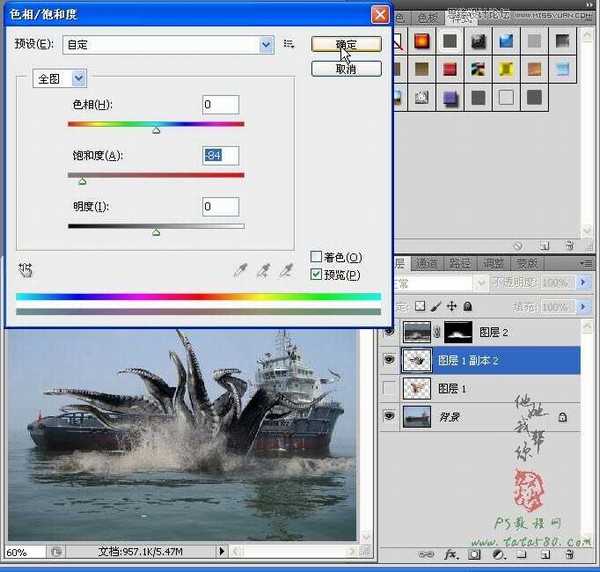600x572 pixels.
Task: Click the 确定 (OK) button
Action: [x=346, y=45]
